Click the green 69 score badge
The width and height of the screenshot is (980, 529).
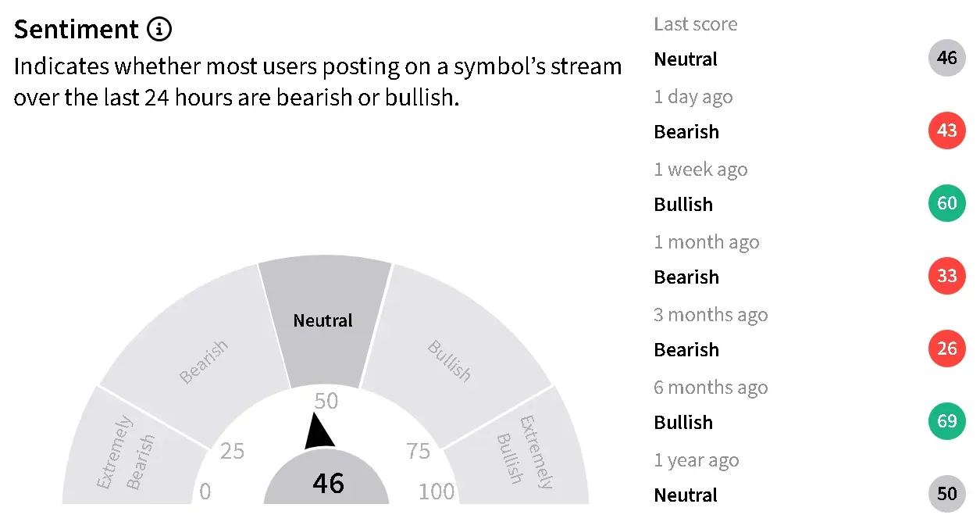pyautogui.click(x=946, y=422)
